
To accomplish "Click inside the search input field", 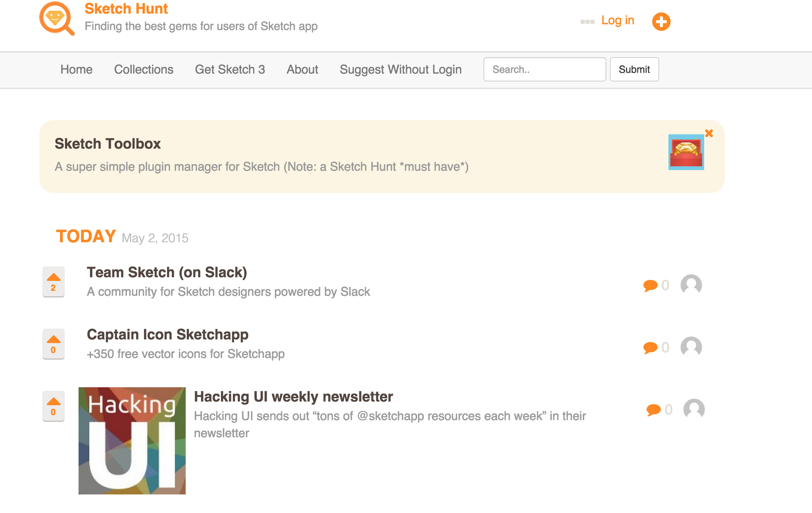I will (x=544, y=69).
